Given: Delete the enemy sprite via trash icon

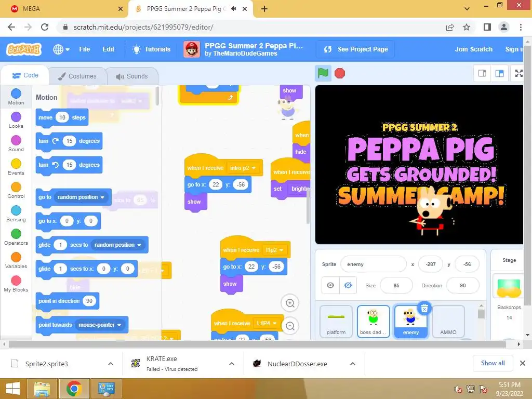Looking at the screenshot, I should 424,309.
